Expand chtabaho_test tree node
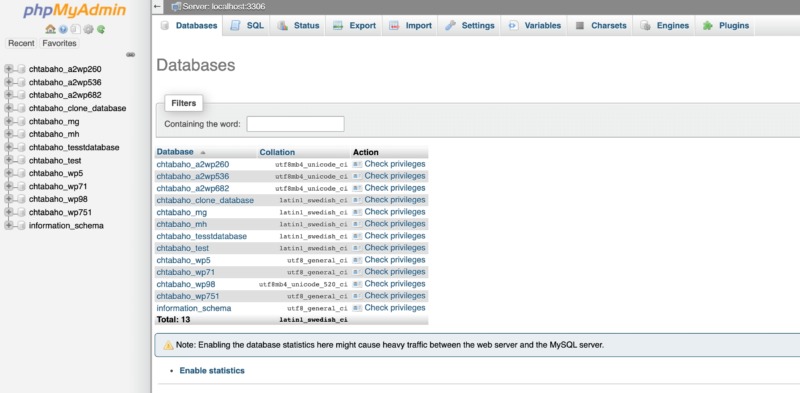The width and height of the screenshot is (800, 393). 9,160
